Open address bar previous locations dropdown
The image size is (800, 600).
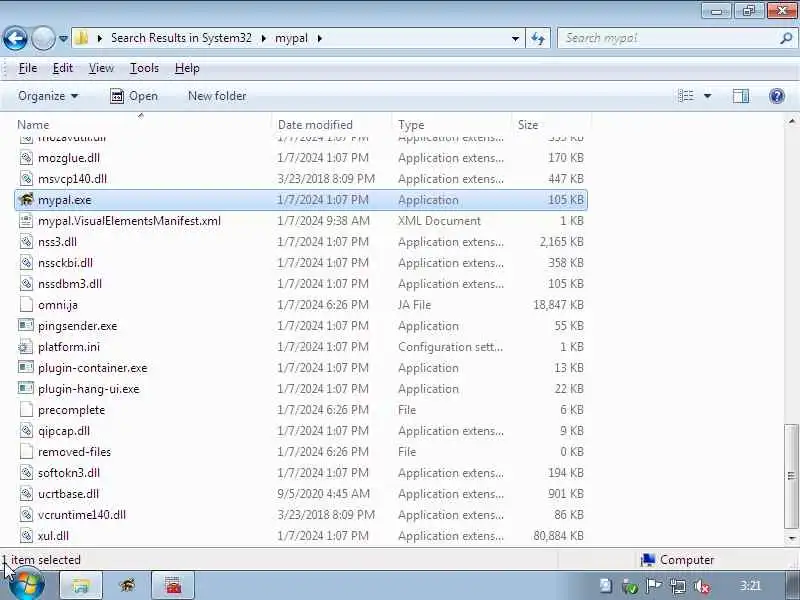[x=515, y=38]
